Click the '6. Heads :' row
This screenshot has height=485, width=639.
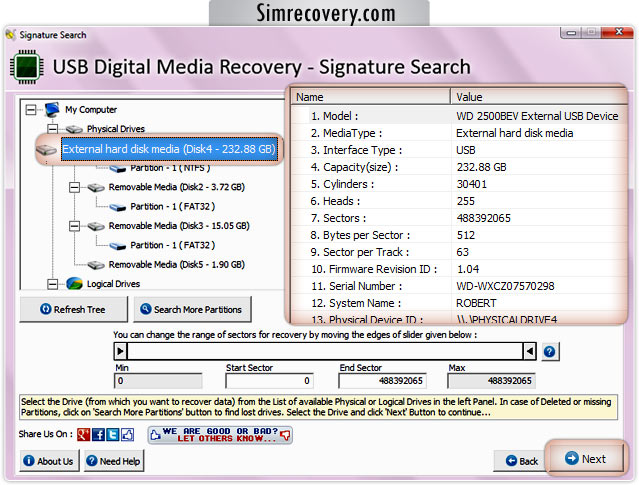459,201
